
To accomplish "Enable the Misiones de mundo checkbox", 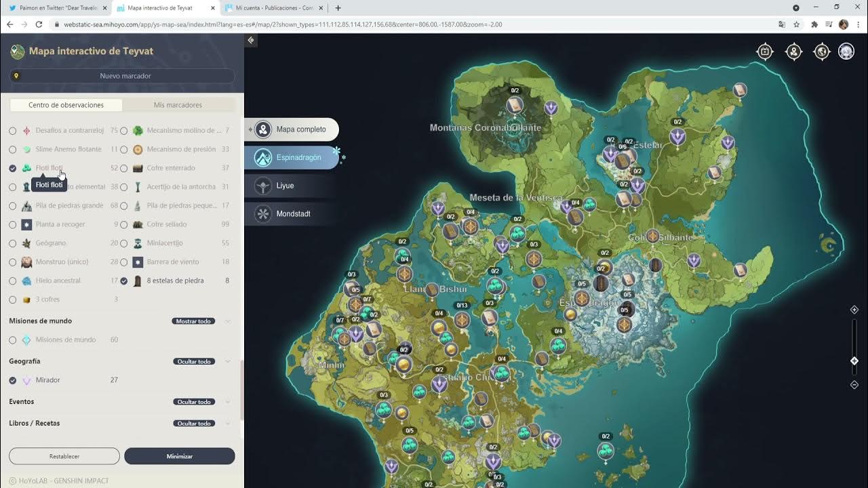I will 13,340.
